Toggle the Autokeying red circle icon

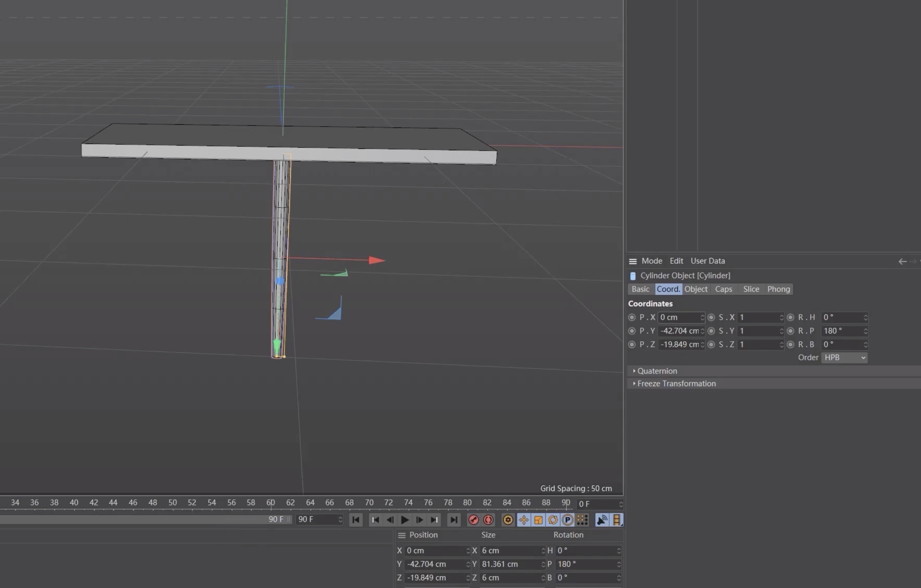[x=488, y=520]
